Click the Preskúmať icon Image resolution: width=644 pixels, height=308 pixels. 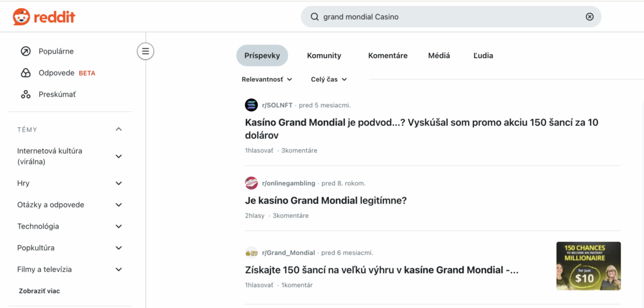coord(26,94)
